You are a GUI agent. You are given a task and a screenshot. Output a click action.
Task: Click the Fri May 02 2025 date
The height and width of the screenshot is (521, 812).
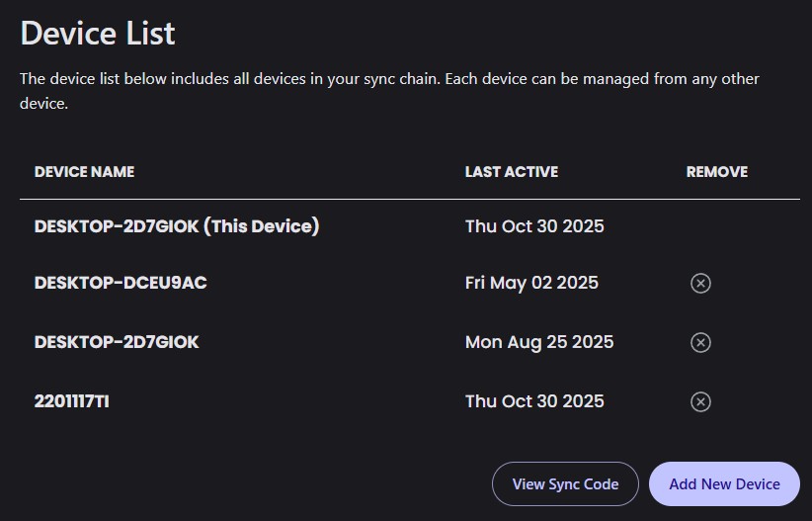click(x=531, y=283)
